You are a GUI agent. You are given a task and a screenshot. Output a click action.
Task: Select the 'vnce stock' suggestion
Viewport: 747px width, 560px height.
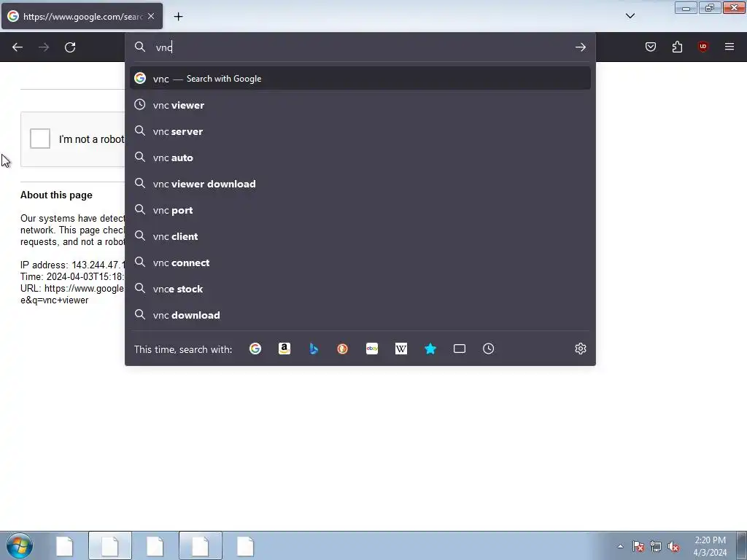360,289
